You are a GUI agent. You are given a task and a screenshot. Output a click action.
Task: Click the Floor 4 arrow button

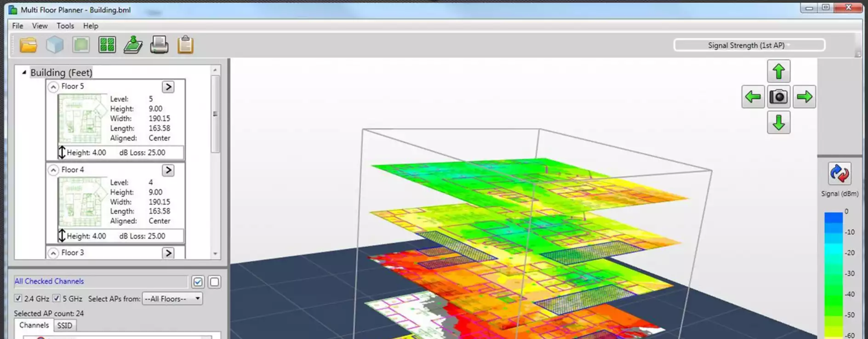tap(168, 170)
